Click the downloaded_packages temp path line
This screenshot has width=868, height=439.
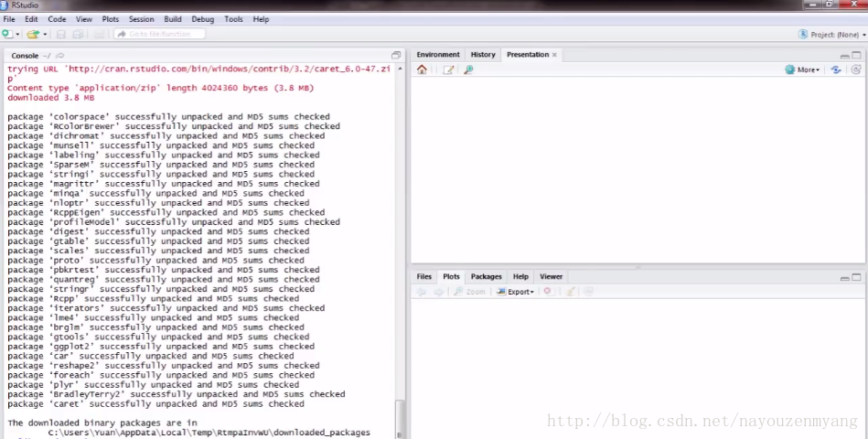(209, 433)
